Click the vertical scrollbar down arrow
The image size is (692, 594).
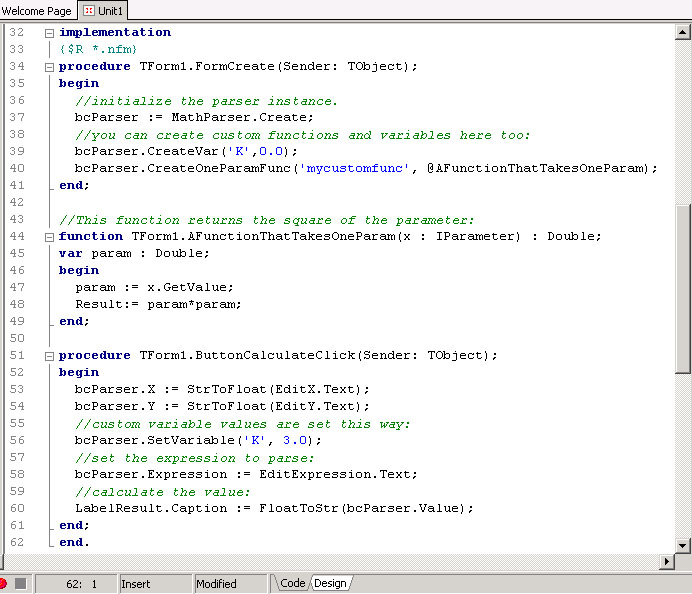point(683,546)
